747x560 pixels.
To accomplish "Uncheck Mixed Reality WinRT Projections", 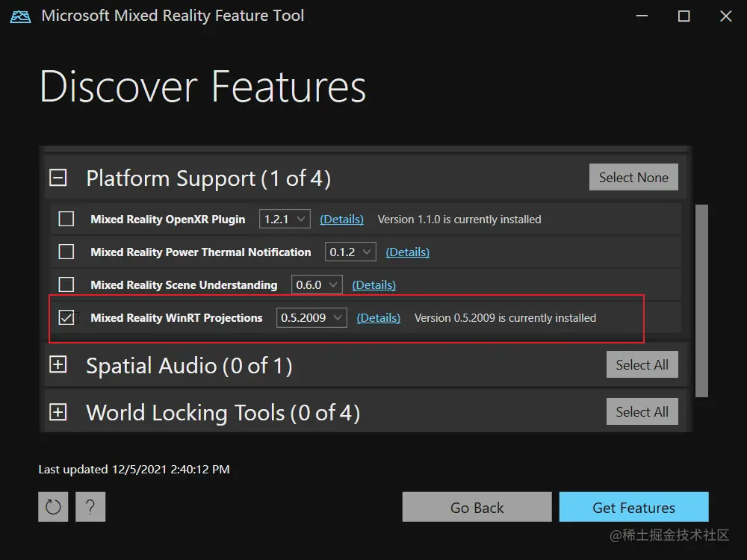I will (x=66, y=317).
